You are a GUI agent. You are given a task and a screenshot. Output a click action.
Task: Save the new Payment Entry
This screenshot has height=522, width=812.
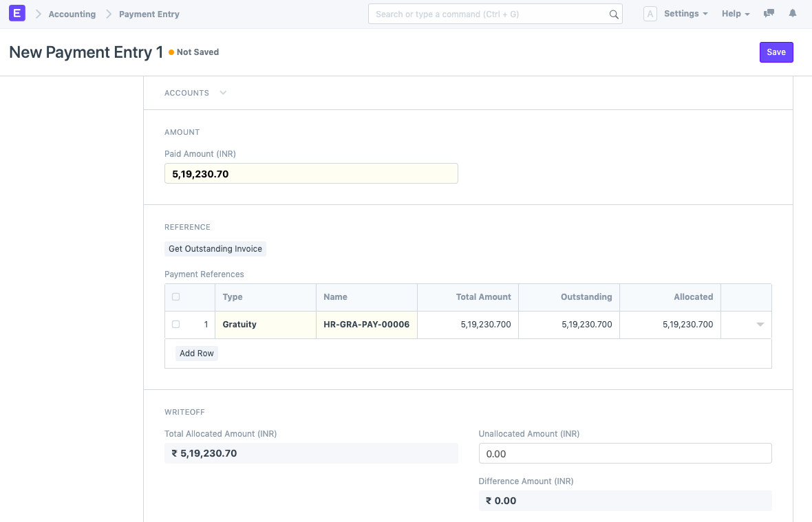tap(776, 52)
